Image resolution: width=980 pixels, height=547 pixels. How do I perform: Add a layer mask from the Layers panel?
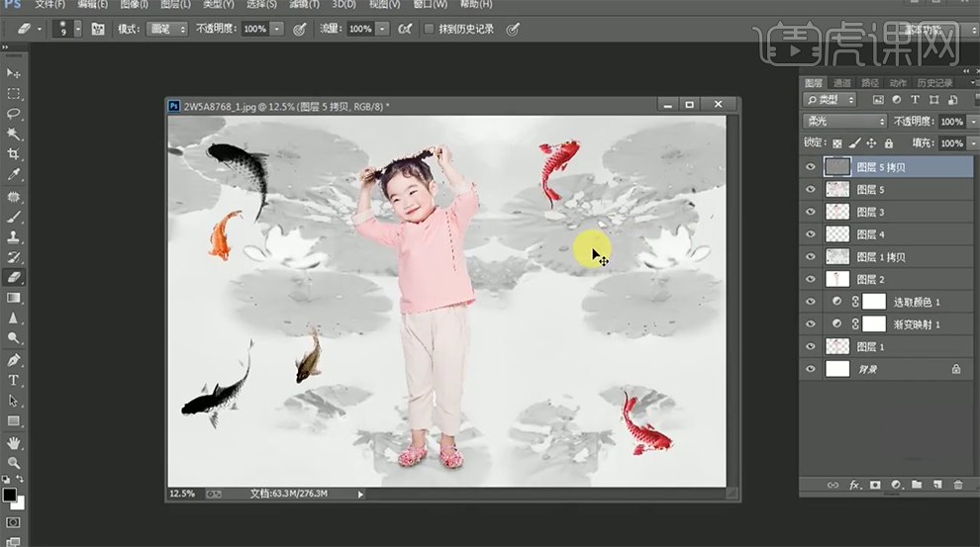pyautogui.click(x=875, y=485)
